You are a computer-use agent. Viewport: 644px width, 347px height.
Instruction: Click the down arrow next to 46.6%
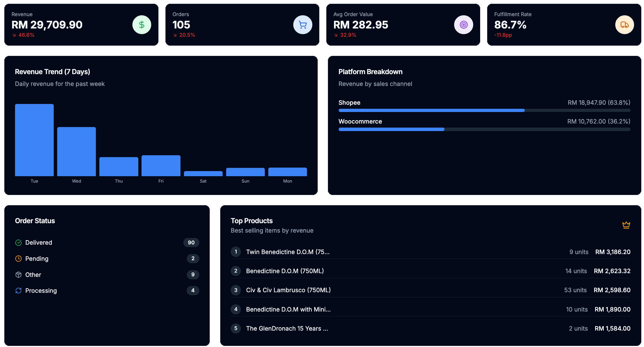coord(14,35)
